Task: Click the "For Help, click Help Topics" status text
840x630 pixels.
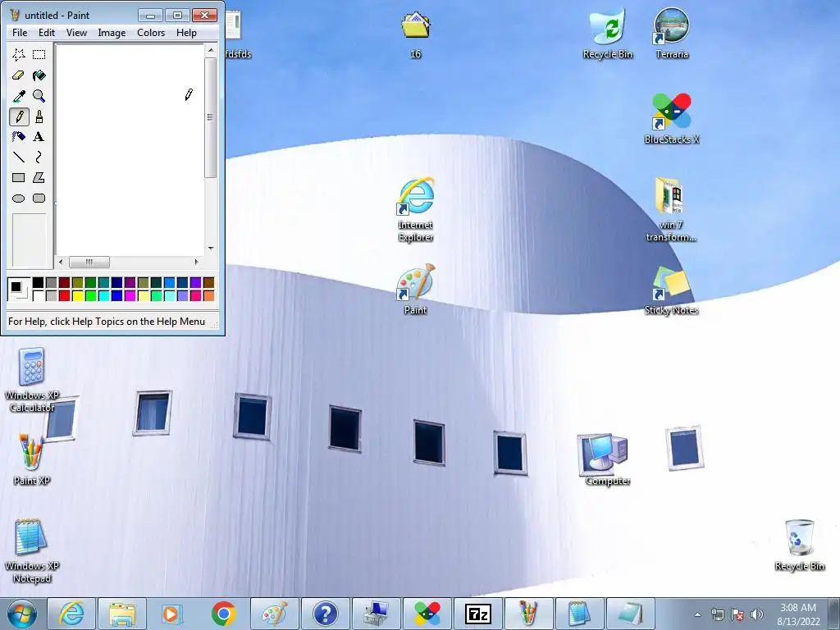Action: (107, 322)
